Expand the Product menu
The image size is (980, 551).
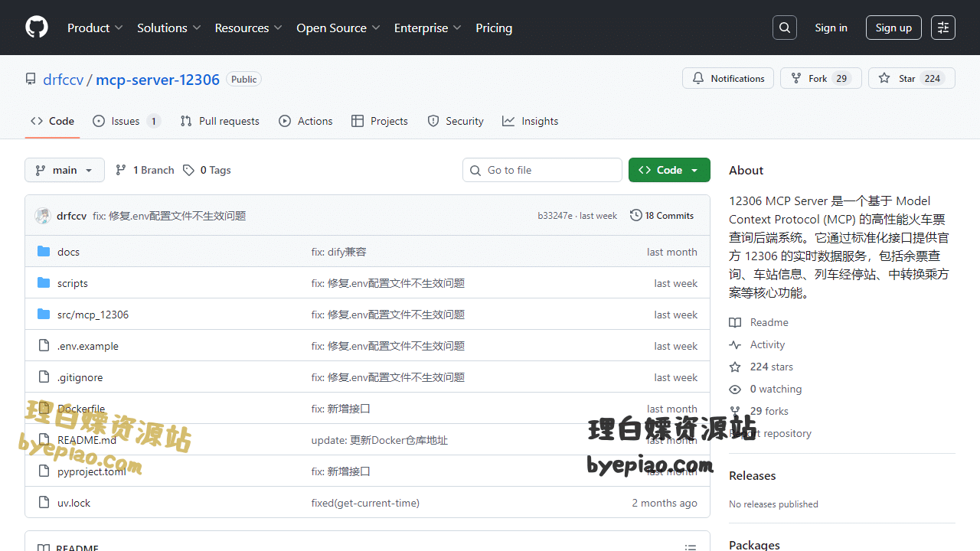point(95,28)
